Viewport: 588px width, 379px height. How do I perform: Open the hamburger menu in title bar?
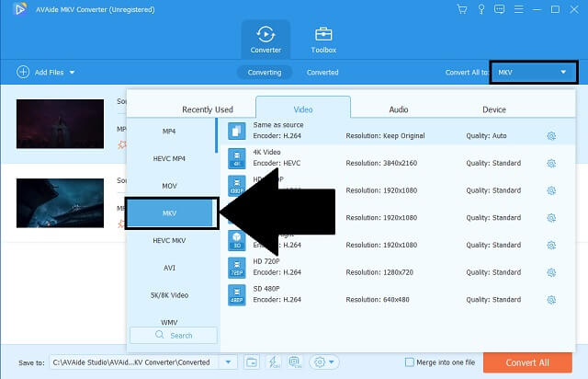point(517,10)
